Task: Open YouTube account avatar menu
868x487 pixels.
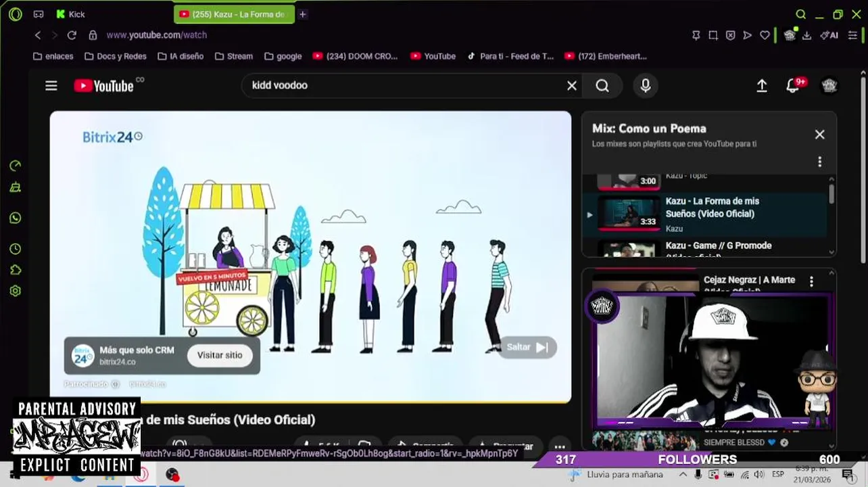Action: [829, 85]
